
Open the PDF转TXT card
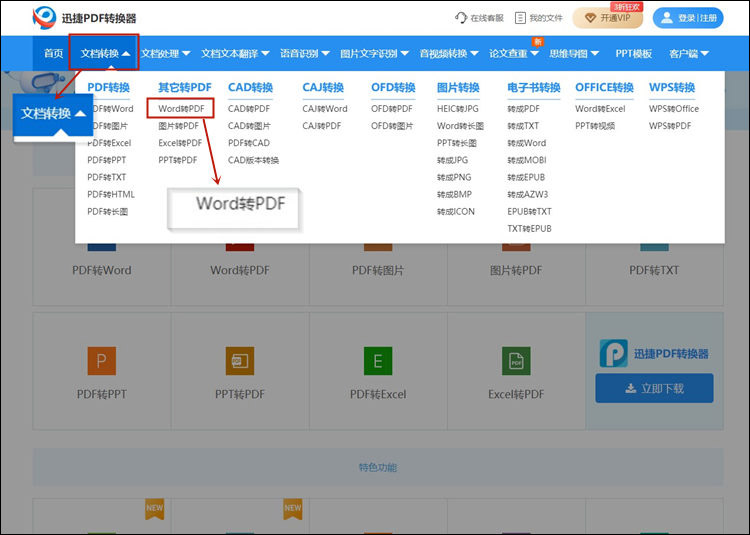coord(654,270)
